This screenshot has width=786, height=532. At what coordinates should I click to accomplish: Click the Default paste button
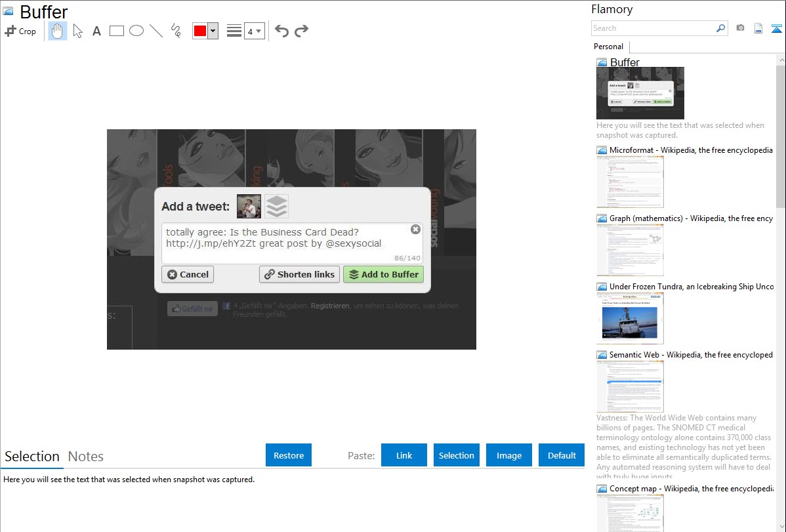click(x=562, y=455)
